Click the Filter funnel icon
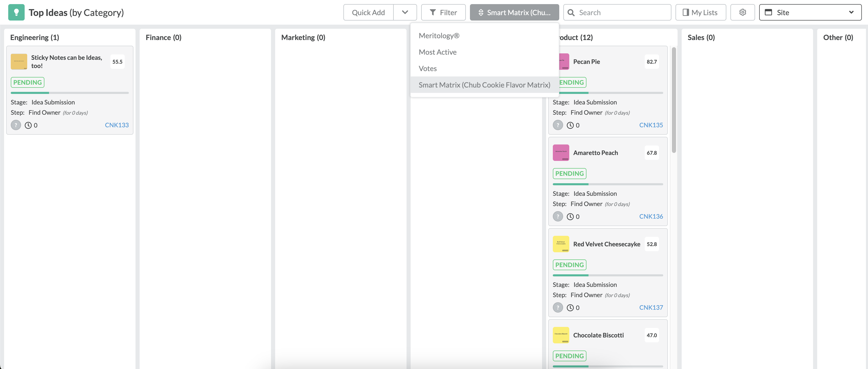868x369 pixels. [x=433, y=13]
